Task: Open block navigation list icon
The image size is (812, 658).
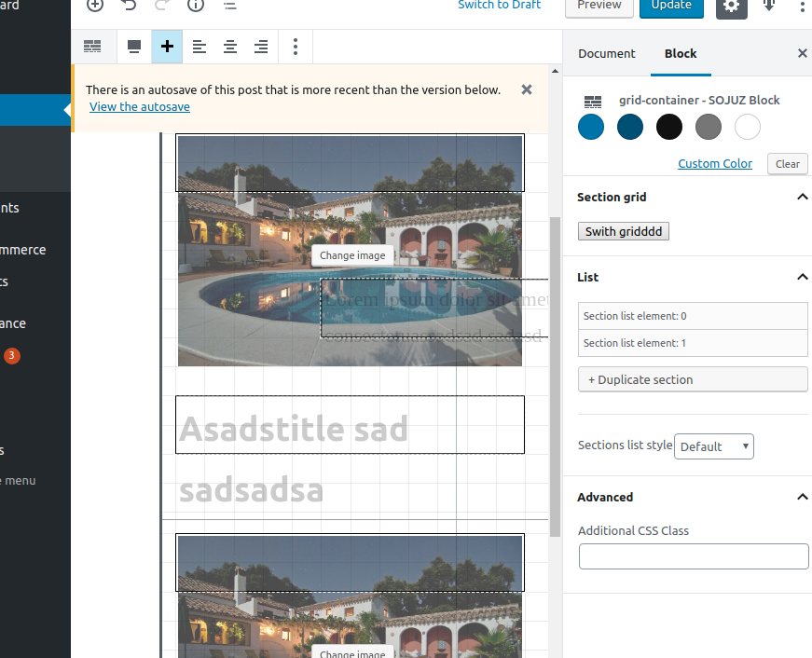Action: [230, 6]
